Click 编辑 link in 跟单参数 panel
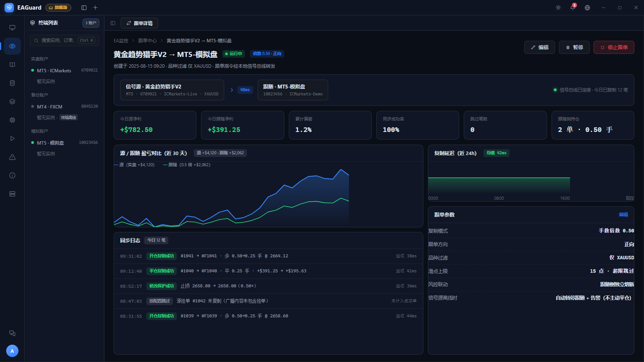Image resolution: width=644 pixels, height=362 pixels. tap(623, 215)
